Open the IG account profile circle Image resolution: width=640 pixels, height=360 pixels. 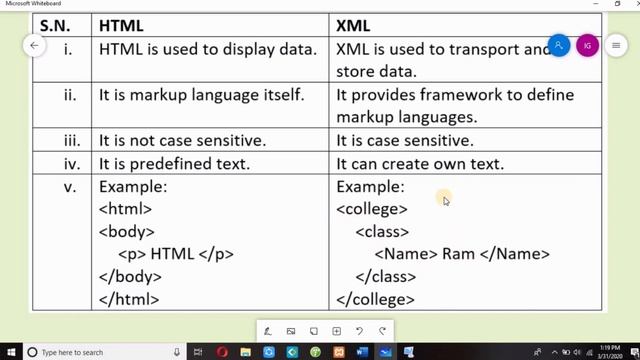[587, 46]
